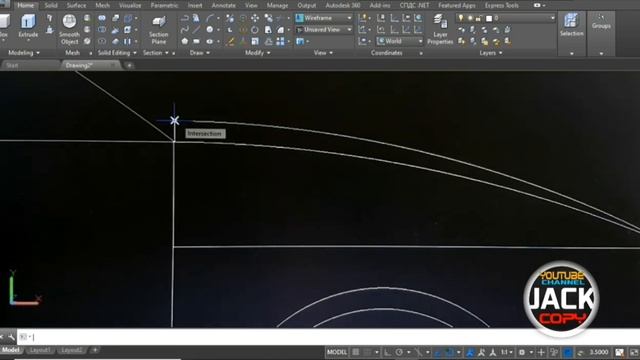Select the Arc draw tool
640x360 pixels.
tap(210, 18)
